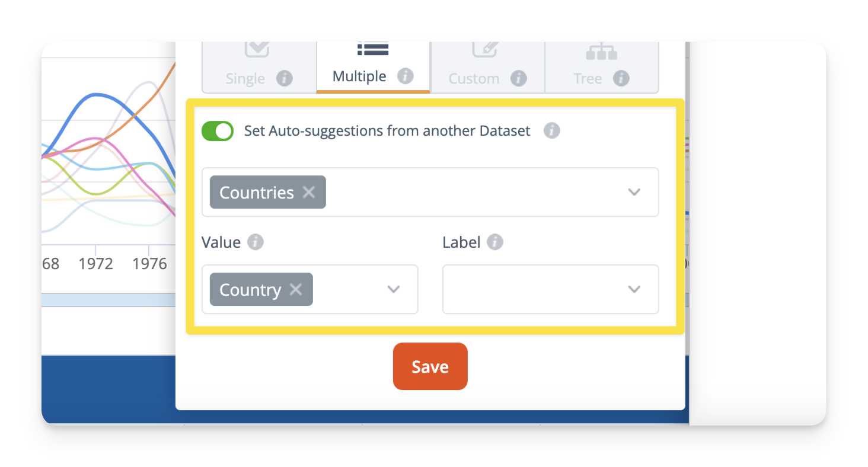Click info icon next to Multiple tab

click(x=406, y=76)
